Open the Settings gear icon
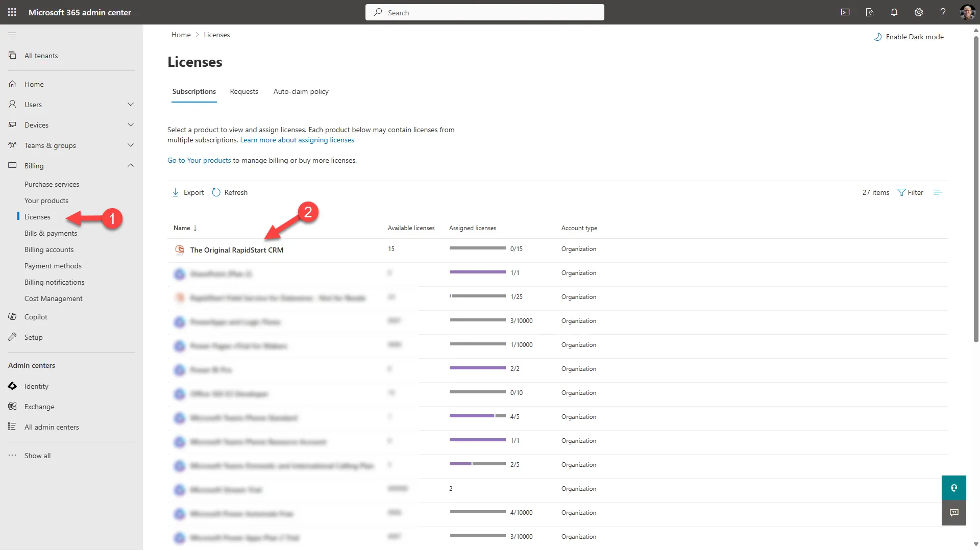980x551 pixels. click(x=919, y=12)
